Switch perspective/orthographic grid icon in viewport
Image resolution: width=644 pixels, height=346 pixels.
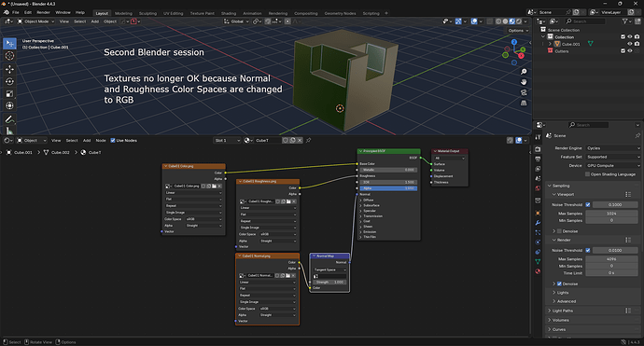coord(524,103)
